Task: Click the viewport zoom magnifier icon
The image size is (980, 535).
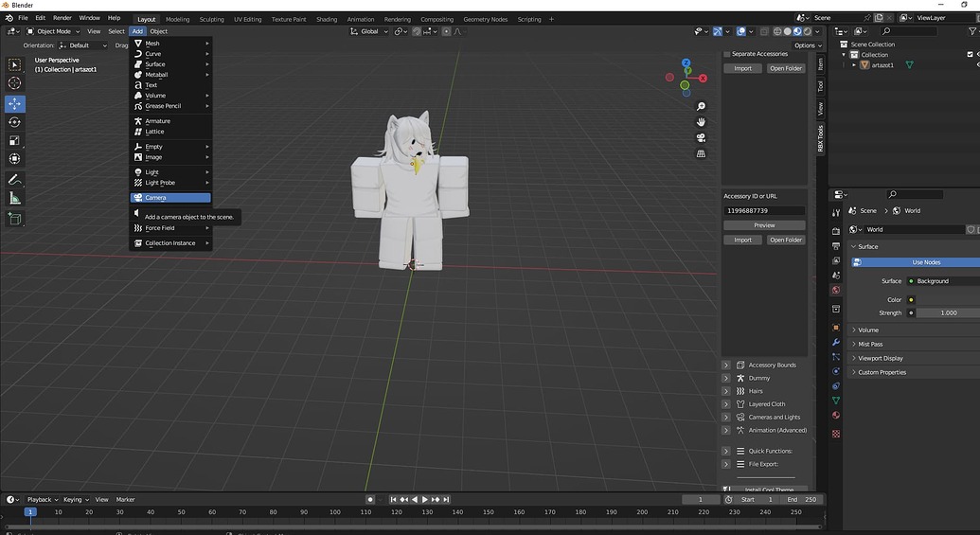Action: (x=701, y=106)
